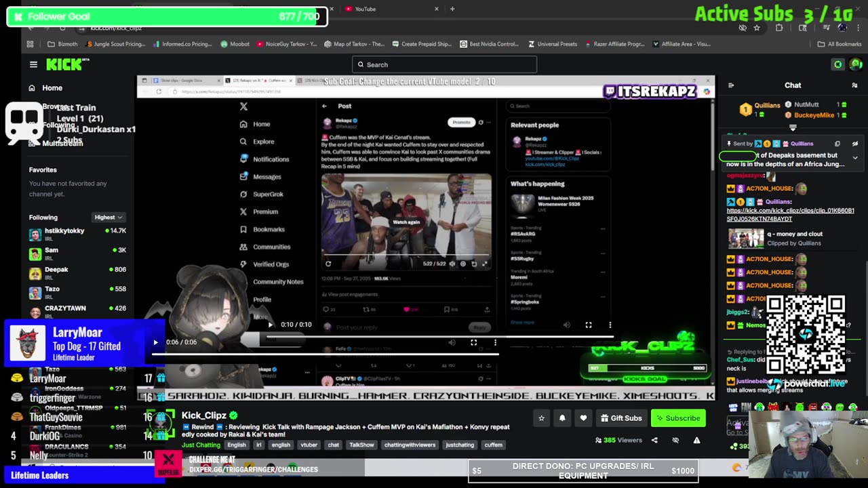Click Quillians in the chat leaderboard
The width and height of the screenshot is (868, 488).
pyautogui.click(x=767, y=105)
